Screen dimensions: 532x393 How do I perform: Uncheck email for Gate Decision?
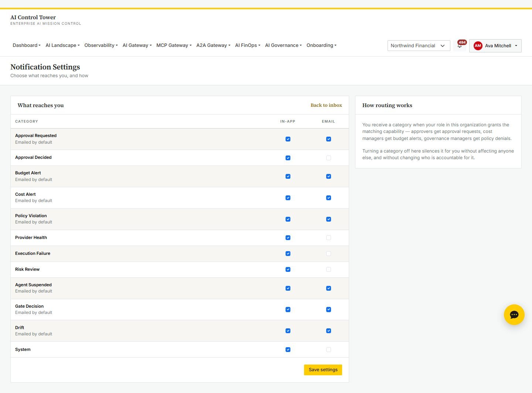pyautogui.click(x=328, y=310)
